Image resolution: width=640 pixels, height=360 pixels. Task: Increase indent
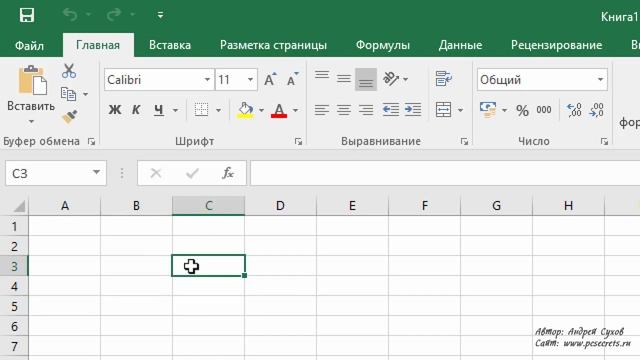pos(413,110)
